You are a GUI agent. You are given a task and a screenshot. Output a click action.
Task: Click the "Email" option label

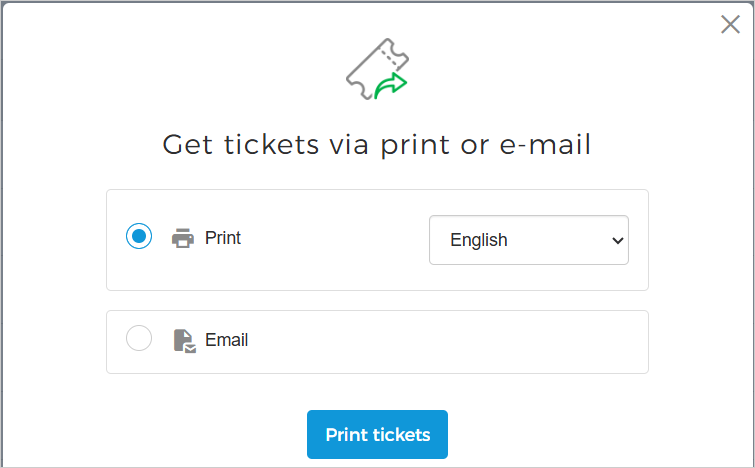click(227, 340)
